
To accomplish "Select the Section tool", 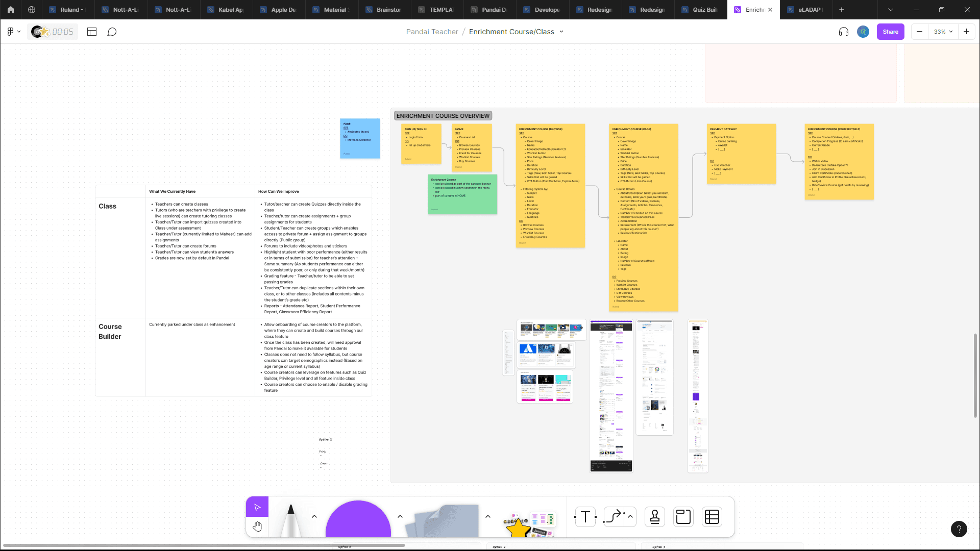I will coord(683,517).
